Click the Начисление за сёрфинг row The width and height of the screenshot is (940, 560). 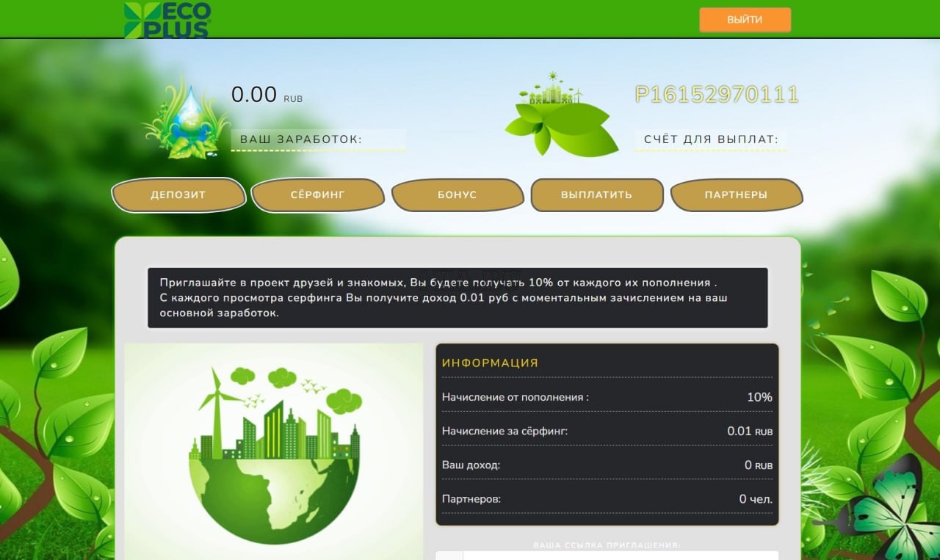pos(607,431)
